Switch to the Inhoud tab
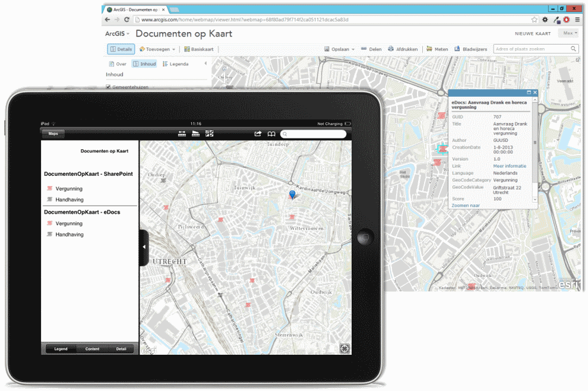 pos(144,64)
